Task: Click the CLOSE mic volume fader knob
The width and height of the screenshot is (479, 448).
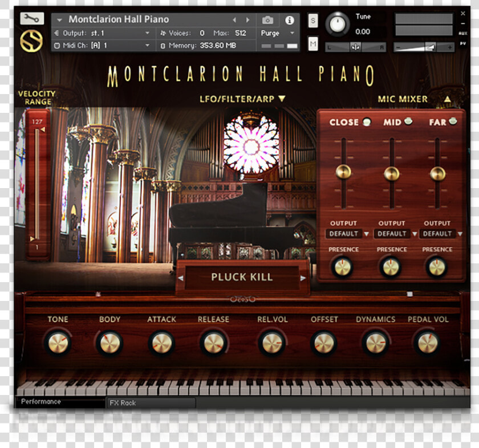Action: [343, 172]
